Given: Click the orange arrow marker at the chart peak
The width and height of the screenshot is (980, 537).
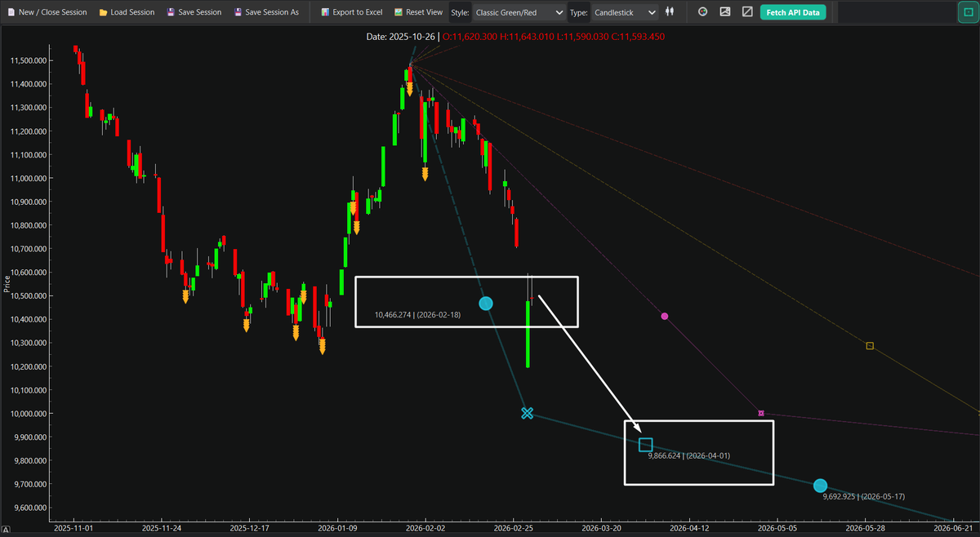Looking at the screenshot, I should pyautogui.click(x=409, y=87).
